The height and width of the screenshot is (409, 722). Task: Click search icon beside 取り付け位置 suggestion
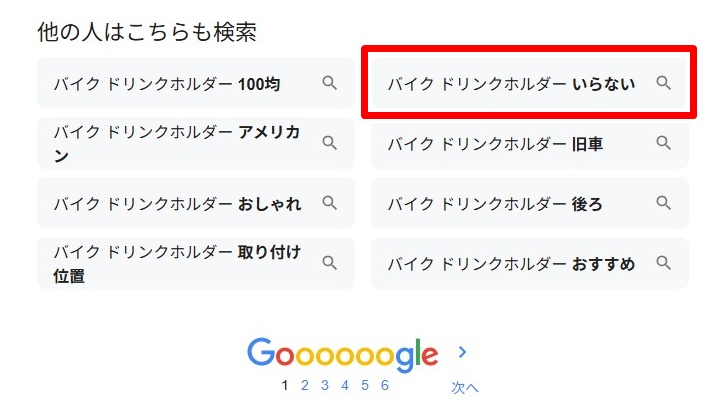coord(329,263)
